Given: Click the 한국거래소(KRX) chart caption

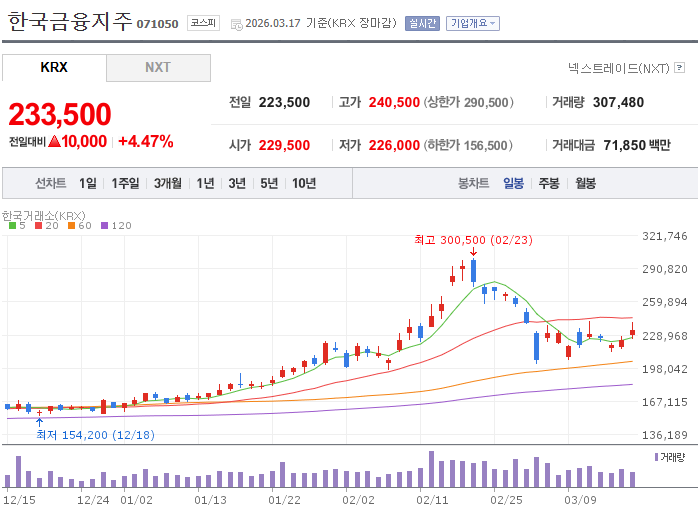Looking at the screenshot, I should pyautogui.click(x=44, y=216).
